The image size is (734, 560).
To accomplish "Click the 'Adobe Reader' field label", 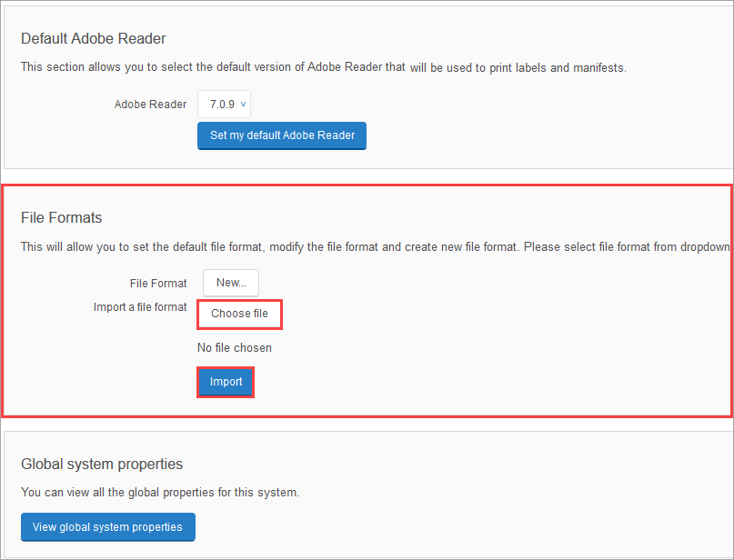I will point(150,105).
